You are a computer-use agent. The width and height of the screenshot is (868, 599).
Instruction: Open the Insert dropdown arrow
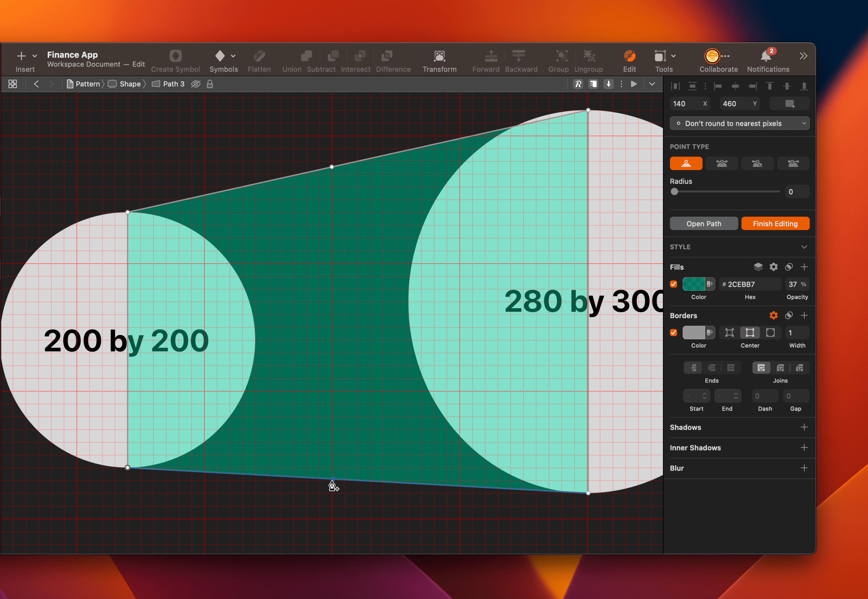pyautogui.click(x=34, y=55)
